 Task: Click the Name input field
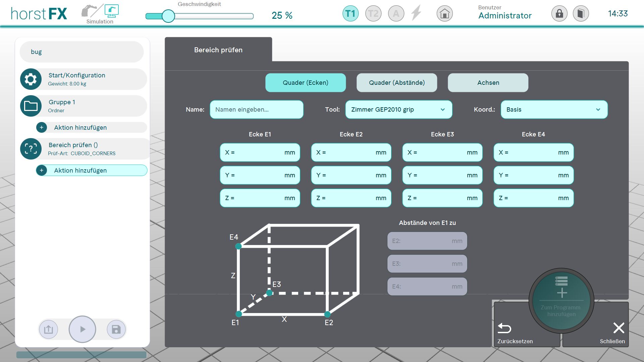point(256,110)
